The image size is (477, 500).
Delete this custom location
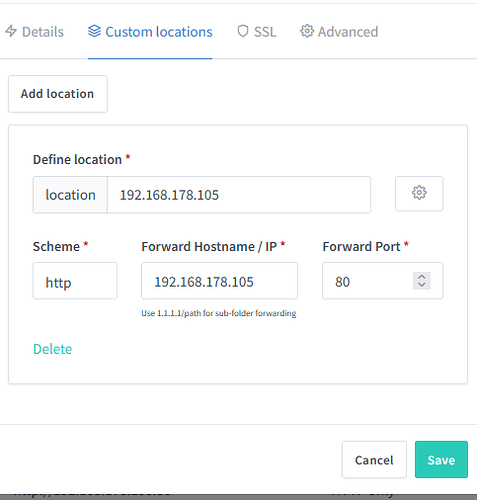pos(53,349)
